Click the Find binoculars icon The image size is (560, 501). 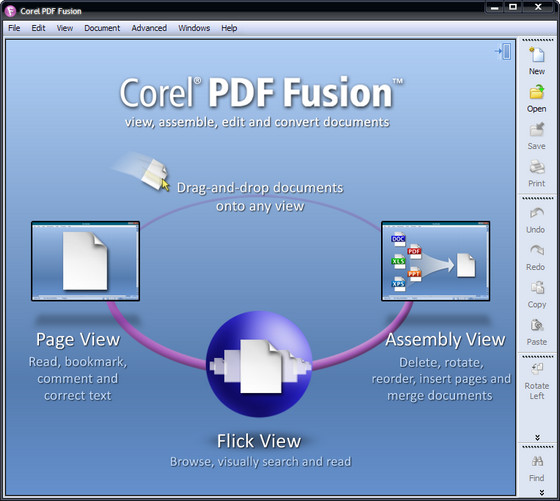(537, 462)
